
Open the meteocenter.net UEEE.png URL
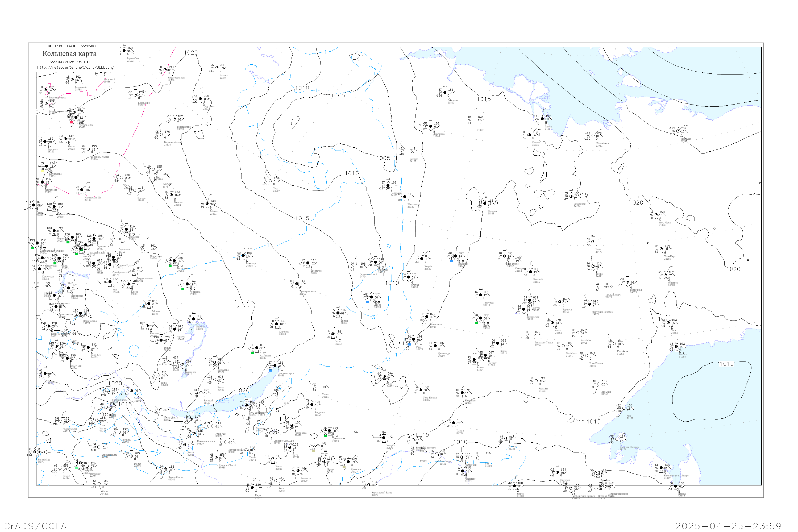point(75,67)
